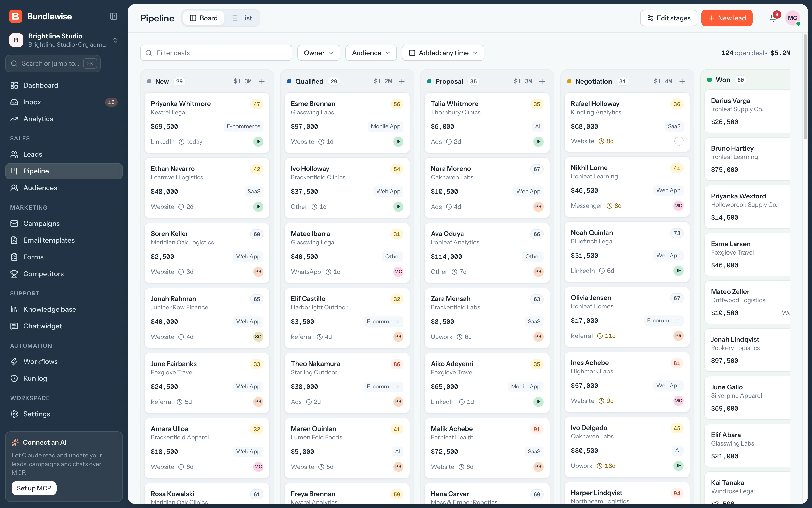The width and height of the screenshot is (812, 508).
Task: Add a deal to the Negotiation column
Action: [x=682, y=81]
